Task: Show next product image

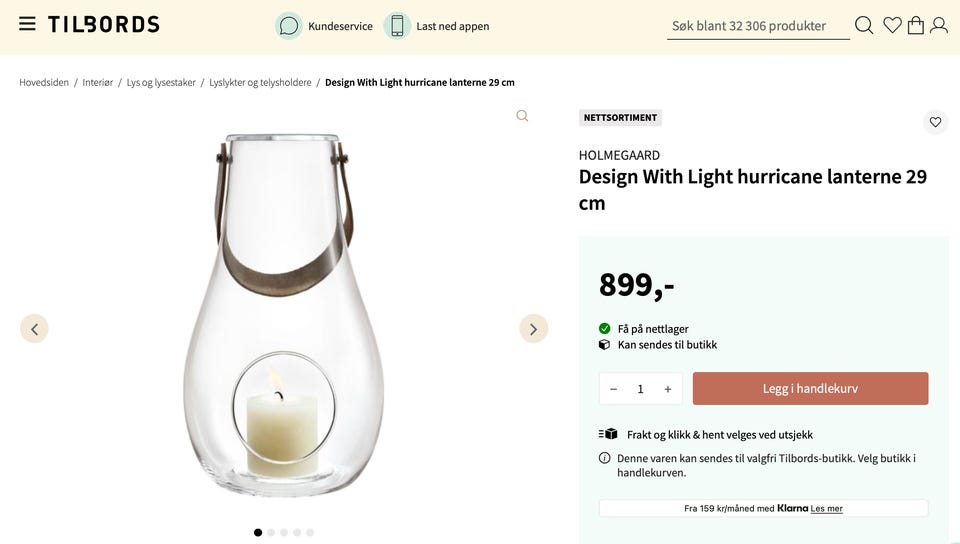Action: [x=533, y=329]
